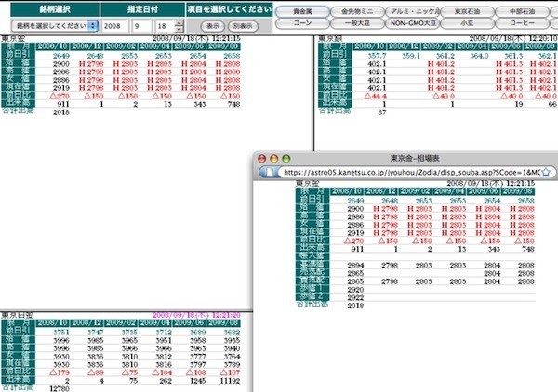The image size is (558, 392).
Task: Click 2009/02 header in the popup table
Action: (x=416, y=191)
